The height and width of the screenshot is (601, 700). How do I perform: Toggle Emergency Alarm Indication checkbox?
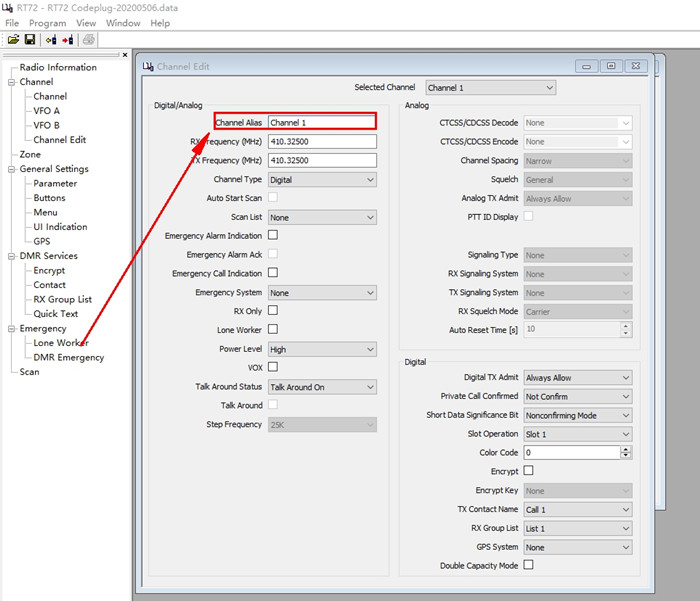(x=273, y=235)
